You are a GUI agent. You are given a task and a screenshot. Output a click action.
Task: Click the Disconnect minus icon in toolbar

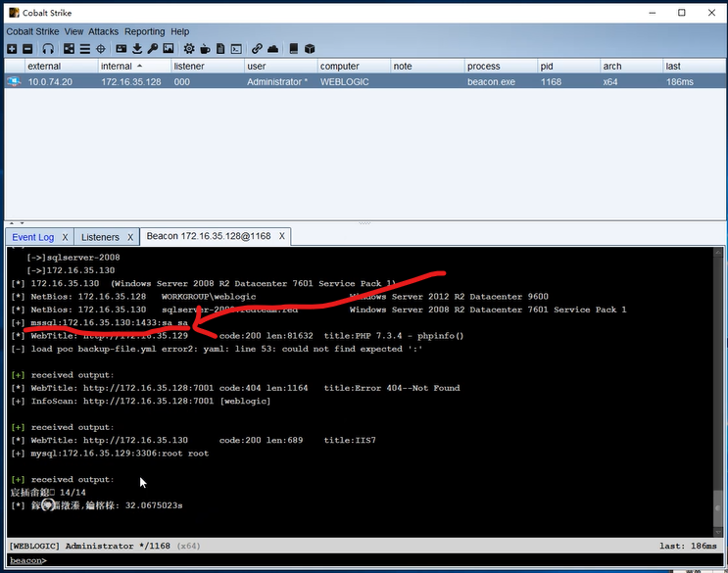[27, 49]
